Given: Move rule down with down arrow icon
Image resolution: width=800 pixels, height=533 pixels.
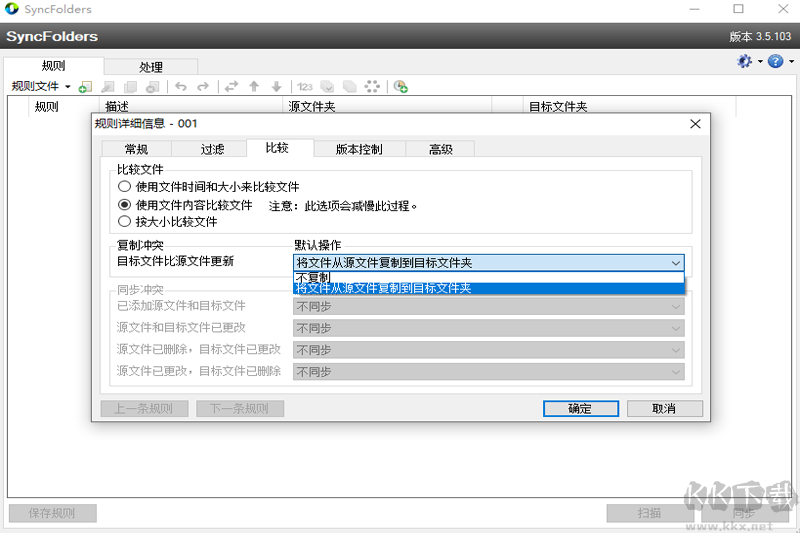Looking at the screenshot, I should pos(277,86).
